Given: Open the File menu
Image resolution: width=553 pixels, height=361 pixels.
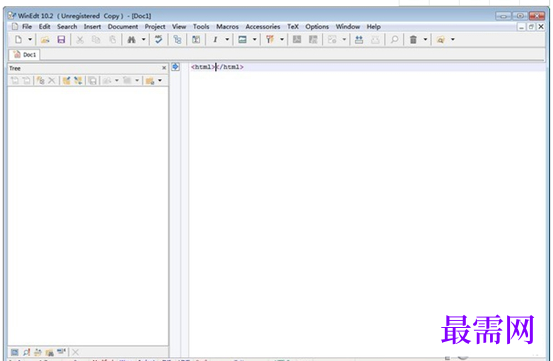Looking at the screenshot, I should coord(27,26).
